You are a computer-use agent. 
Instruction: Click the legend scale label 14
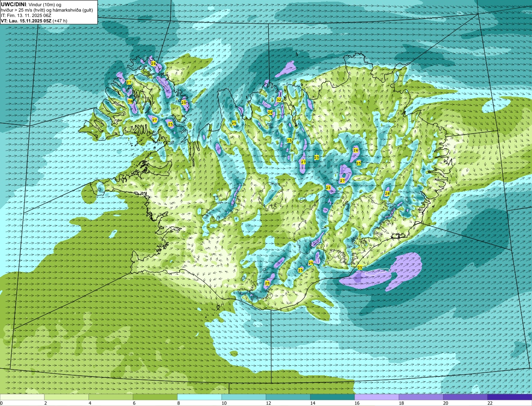point(313,403)
